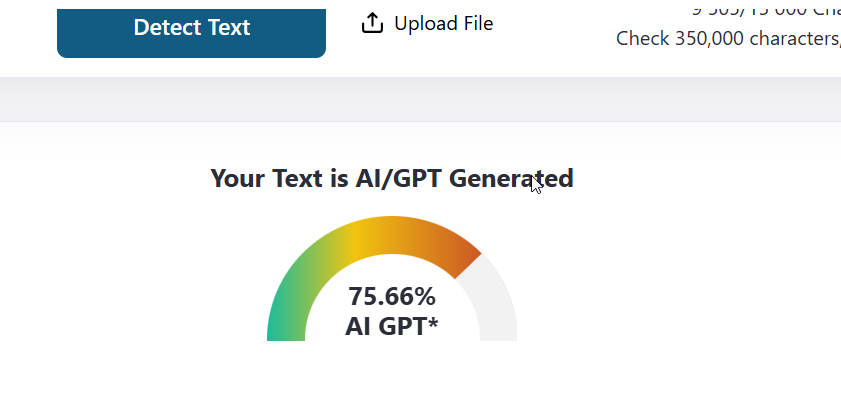Image resolution: width=841 pixels, height=403 pixels.
Task: Click the upload arrow icon
Action: pyautogui.click(x=372, y=23)
